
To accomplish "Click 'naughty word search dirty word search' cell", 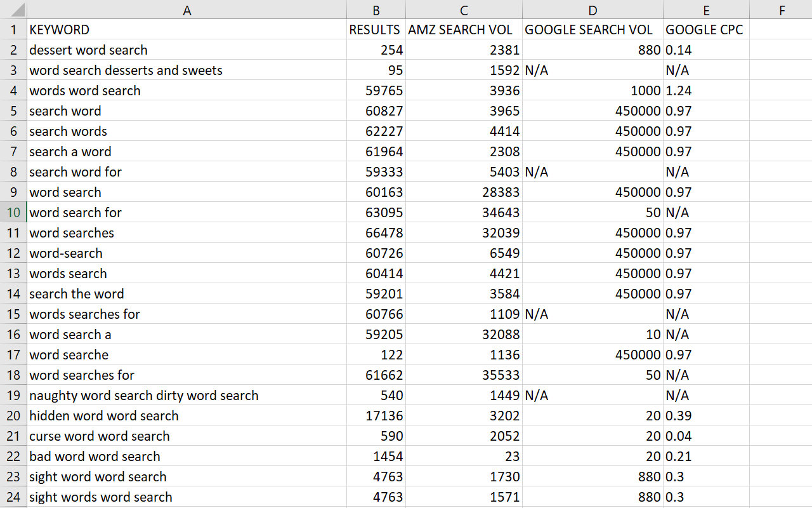I will click(187, 396).
